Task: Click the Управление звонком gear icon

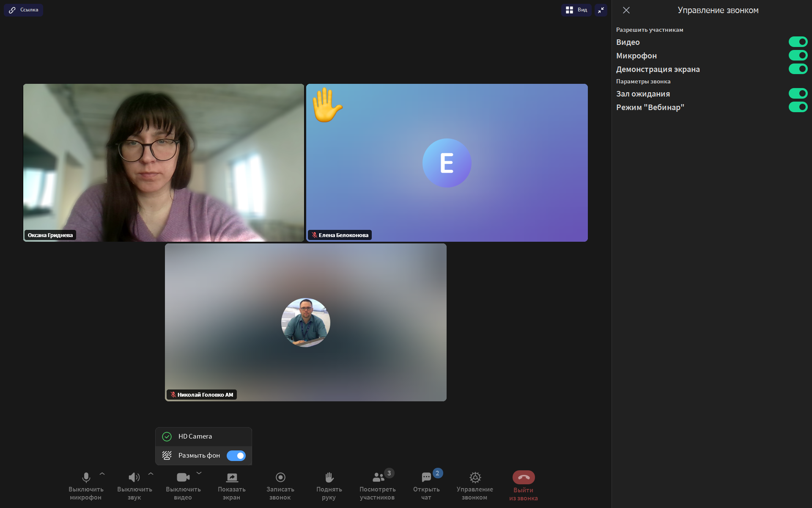Action: 475,478
